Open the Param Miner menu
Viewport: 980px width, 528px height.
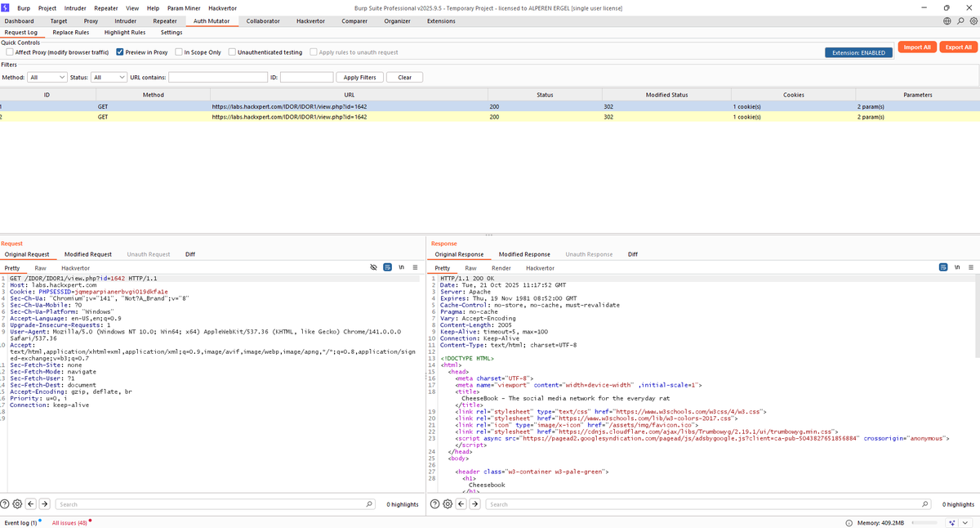(184, 7)
